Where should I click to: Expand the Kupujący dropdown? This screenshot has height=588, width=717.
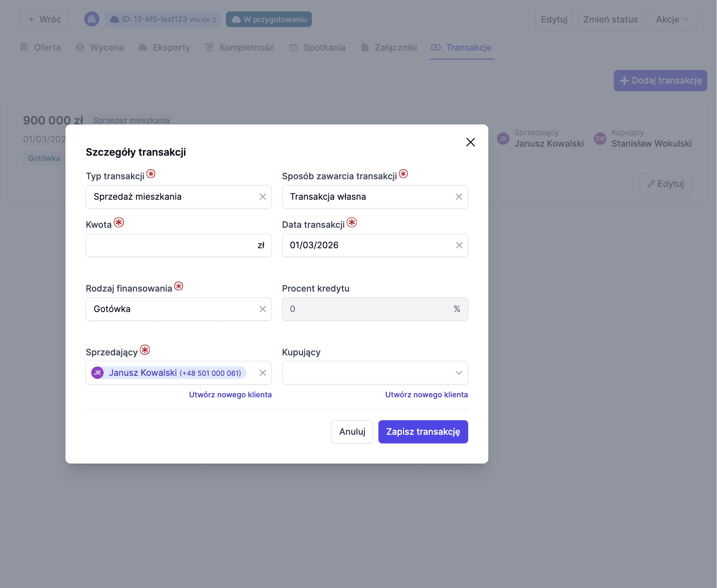[458, 373]
